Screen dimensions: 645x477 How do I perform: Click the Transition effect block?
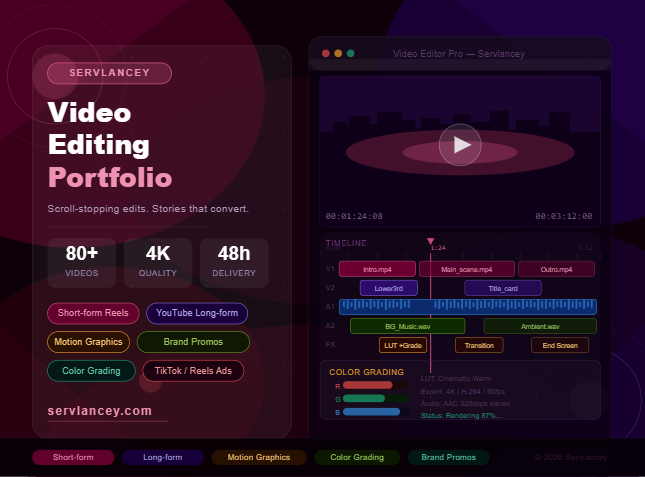tap(479, 345)
